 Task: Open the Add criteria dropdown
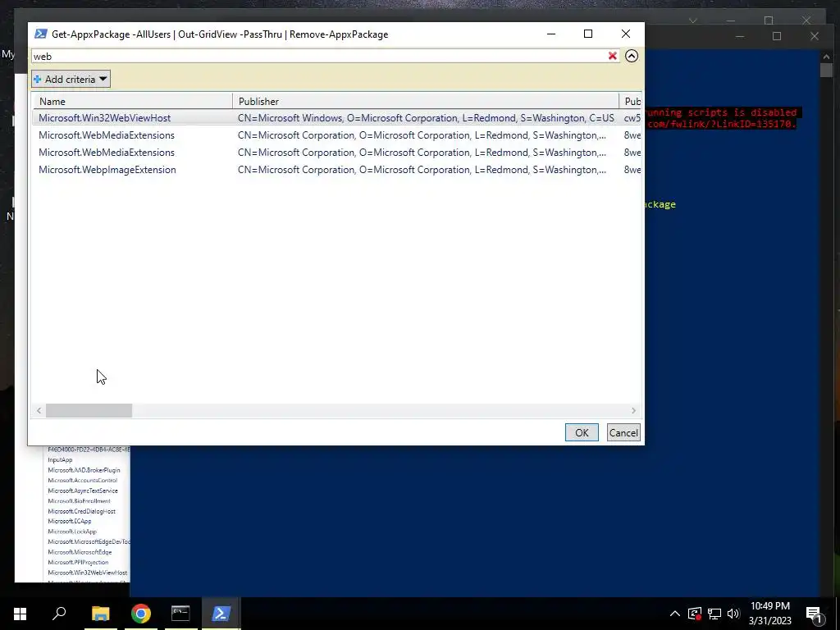71,80
